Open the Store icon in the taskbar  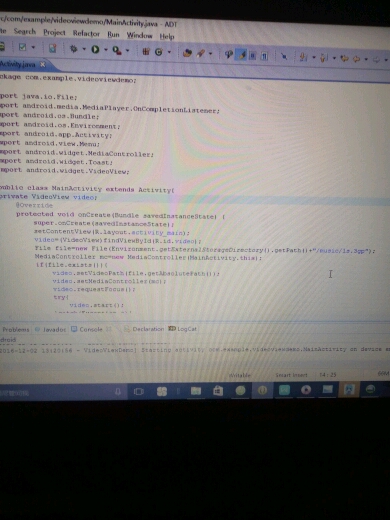pos(218,391)
